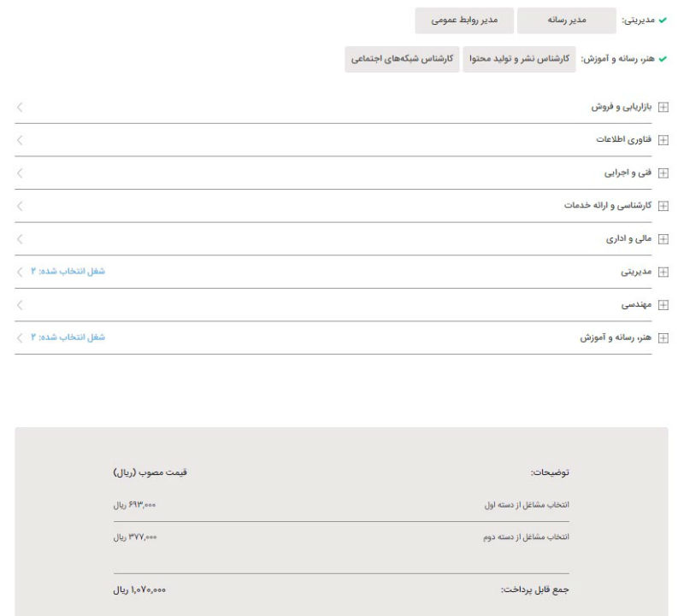Click the کارشناس نشر و تولید محتوا tag

point(519,59)
